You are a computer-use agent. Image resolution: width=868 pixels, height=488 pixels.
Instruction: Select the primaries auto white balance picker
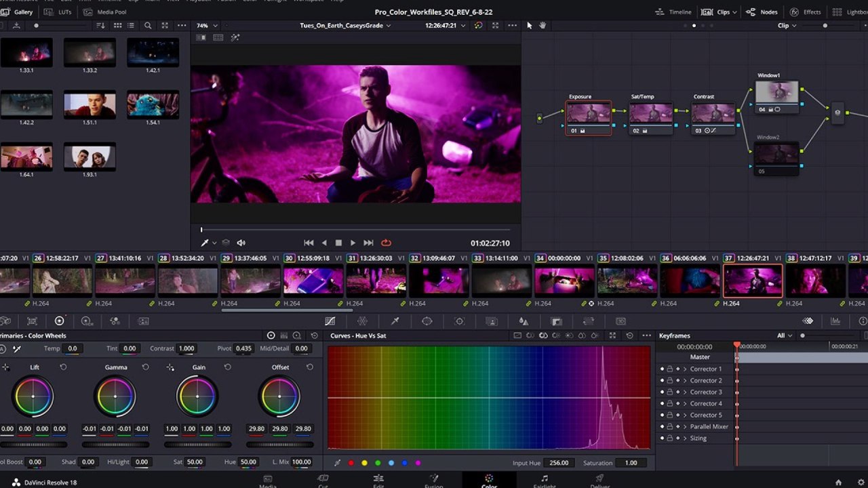tap(17, 348)
